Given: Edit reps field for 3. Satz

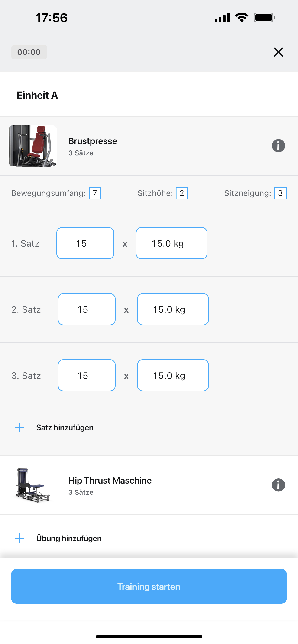Looking at the screenshot, I should [x=87, y=375].
